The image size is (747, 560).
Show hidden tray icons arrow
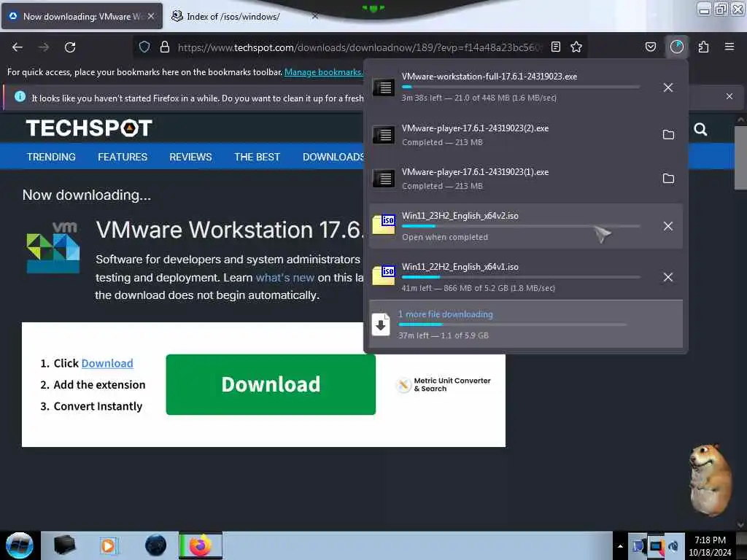click(x=620, y=546)
